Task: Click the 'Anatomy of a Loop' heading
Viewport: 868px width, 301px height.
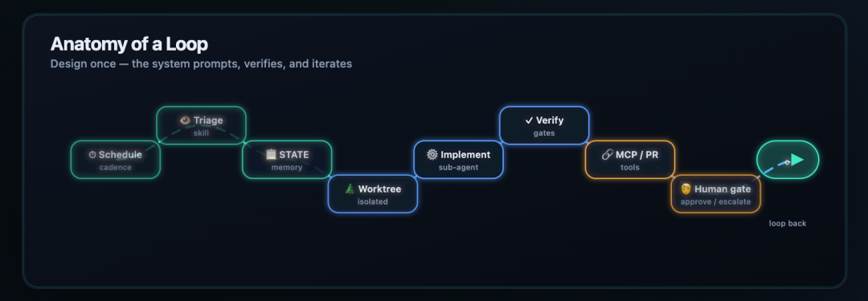Action: click(129, 44)
